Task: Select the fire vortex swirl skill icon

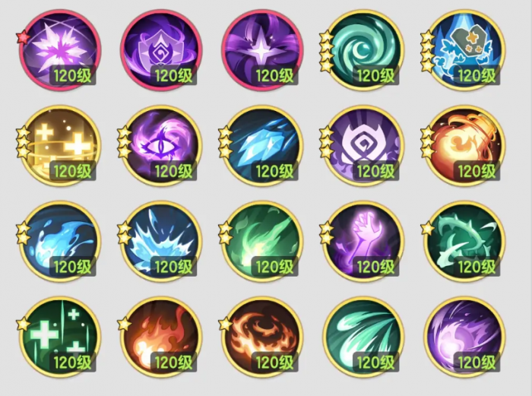Action: [262, 337]
